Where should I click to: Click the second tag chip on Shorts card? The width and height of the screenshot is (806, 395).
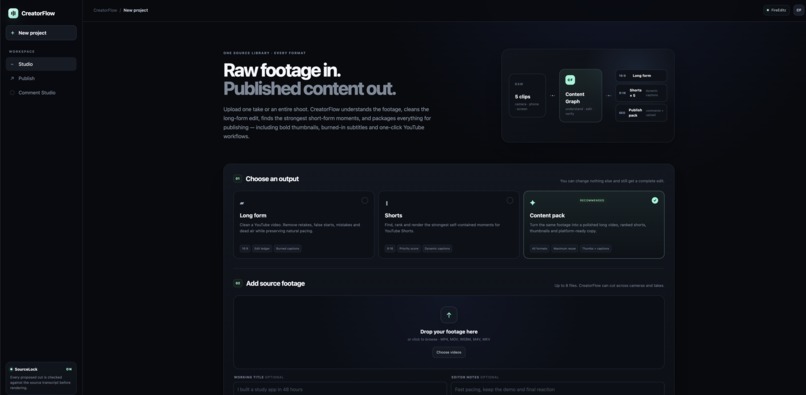[x=409, y=248]
